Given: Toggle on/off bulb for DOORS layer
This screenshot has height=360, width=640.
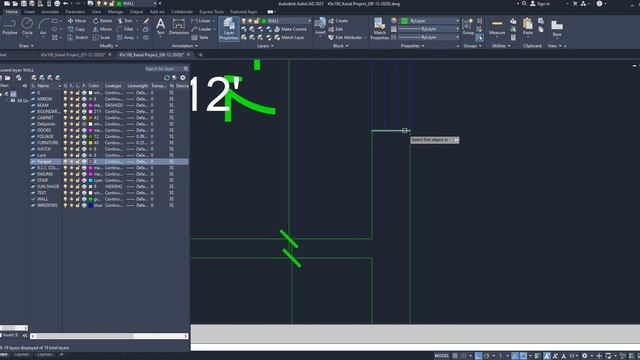Looking at the screenshot, I should (x=65, y=130).
